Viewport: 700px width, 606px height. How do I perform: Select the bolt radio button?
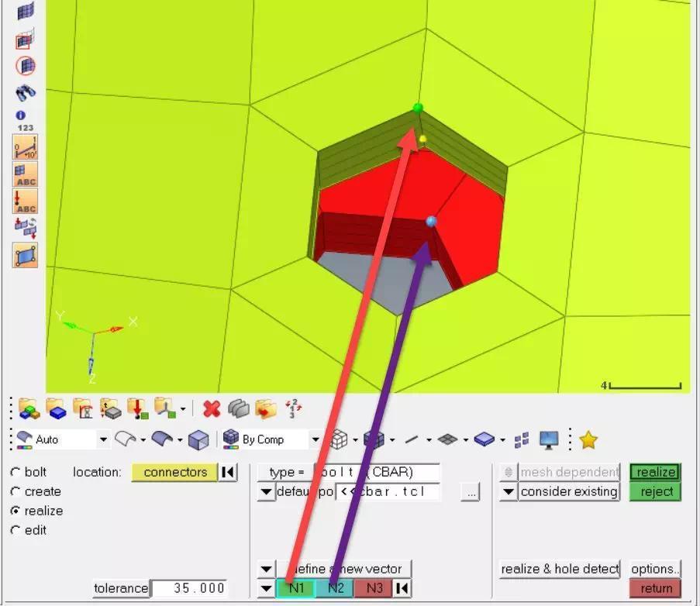pyautogui.click(x=17, y=472)
